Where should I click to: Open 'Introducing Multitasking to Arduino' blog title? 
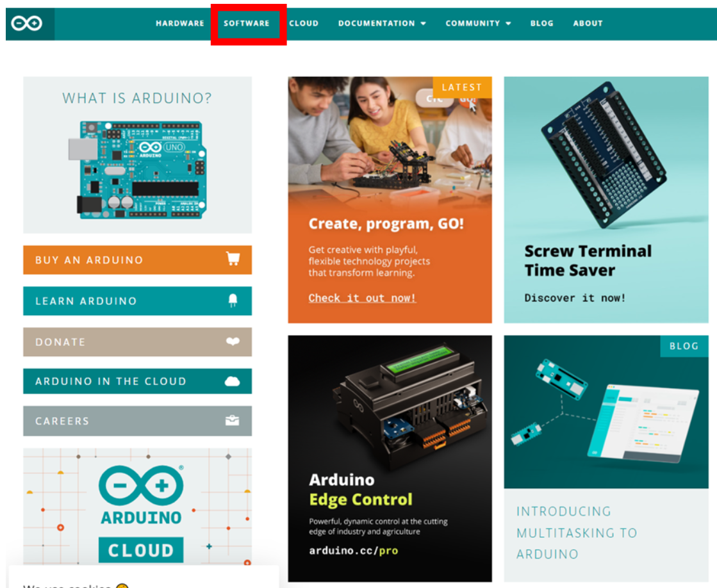tap(577, 533)
